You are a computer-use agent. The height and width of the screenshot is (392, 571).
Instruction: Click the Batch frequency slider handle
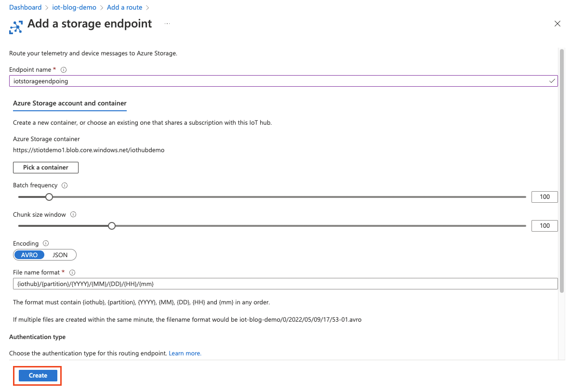click(49, 196)
